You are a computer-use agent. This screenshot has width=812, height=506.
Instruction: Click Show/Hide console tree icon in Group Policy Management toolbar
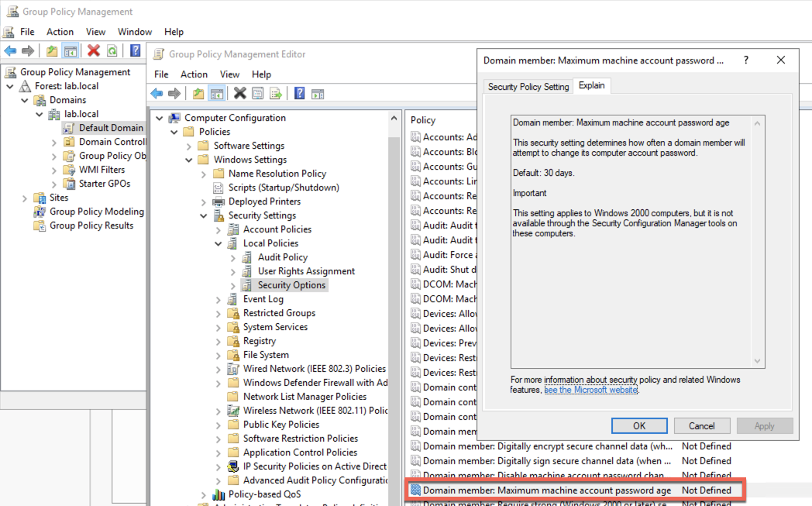pos(70,51)
